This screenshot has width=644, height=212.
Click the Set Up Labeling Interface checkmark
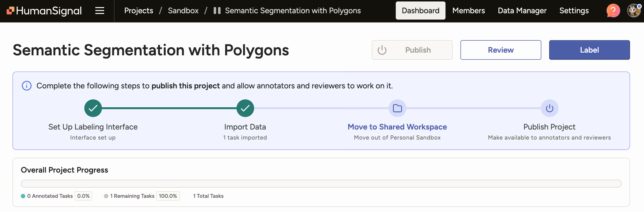93,108
